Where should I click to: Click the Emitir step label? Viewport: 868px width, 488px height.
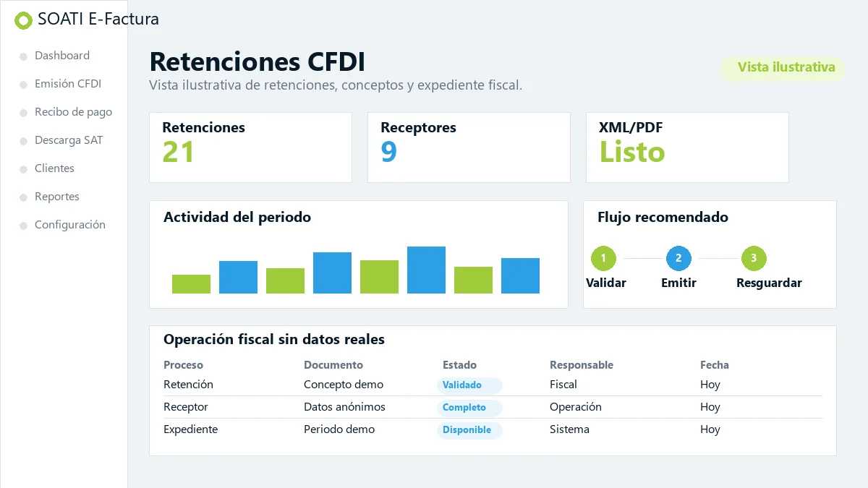[678, 283]
